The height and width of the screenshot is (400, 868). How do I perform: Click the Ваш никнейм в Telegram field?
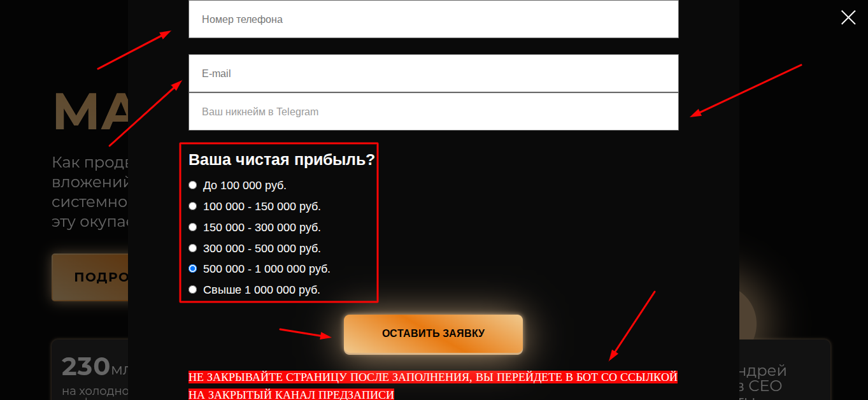click(434, 111)
